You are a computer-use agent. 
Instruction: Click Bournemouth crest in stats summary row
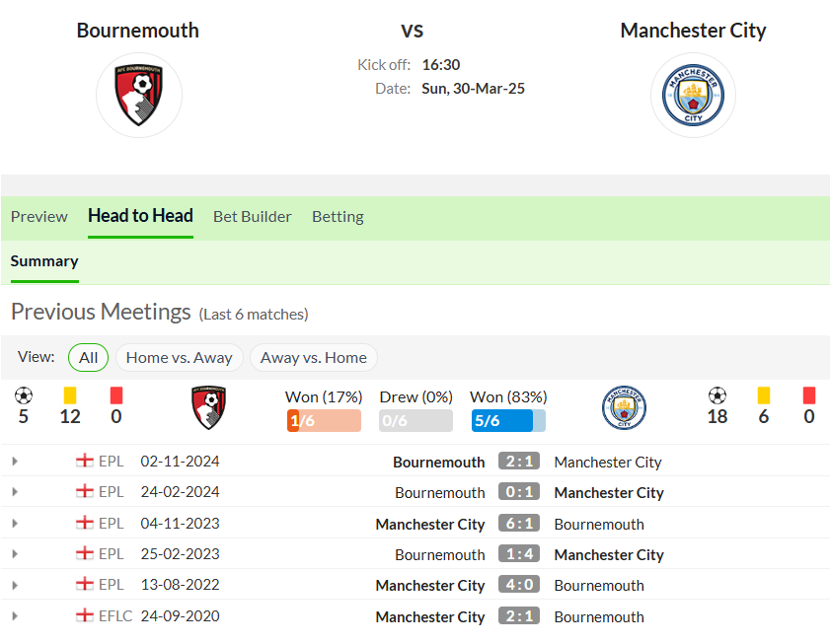208,407
